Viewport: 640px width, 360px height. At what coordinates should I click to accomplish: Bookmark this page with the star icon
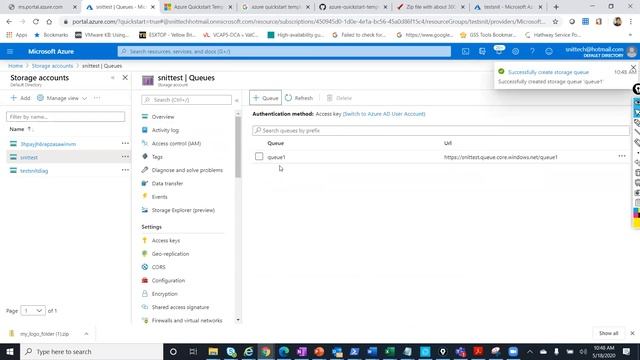555,22
